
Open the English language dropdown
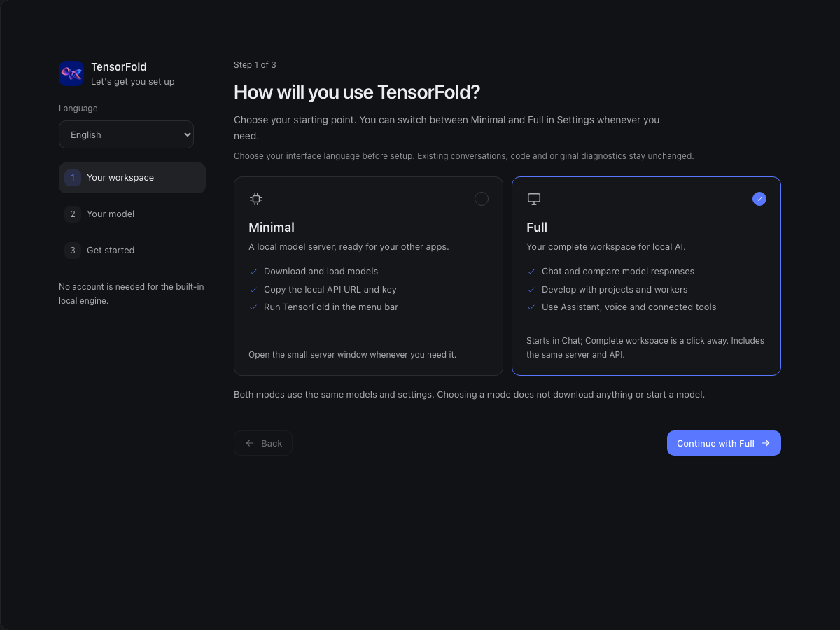point(126,134)
